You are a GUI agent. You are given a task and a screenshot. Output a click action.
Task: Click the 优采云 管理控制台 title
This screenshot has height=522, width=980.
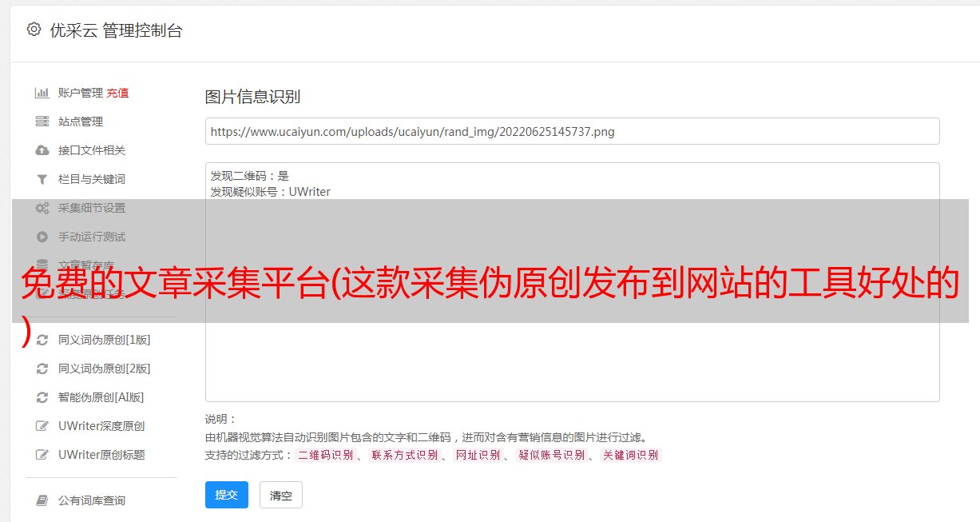click(x=116, y=30)
